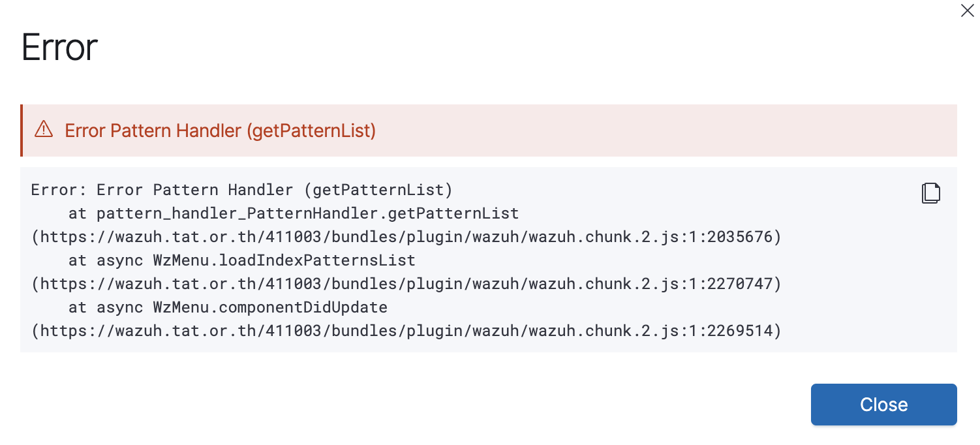Screen dimensions: 980x445
Task: Click the red "Error Pattern Handler (getPatternList)" callout title
Action: tap(220, 130)
